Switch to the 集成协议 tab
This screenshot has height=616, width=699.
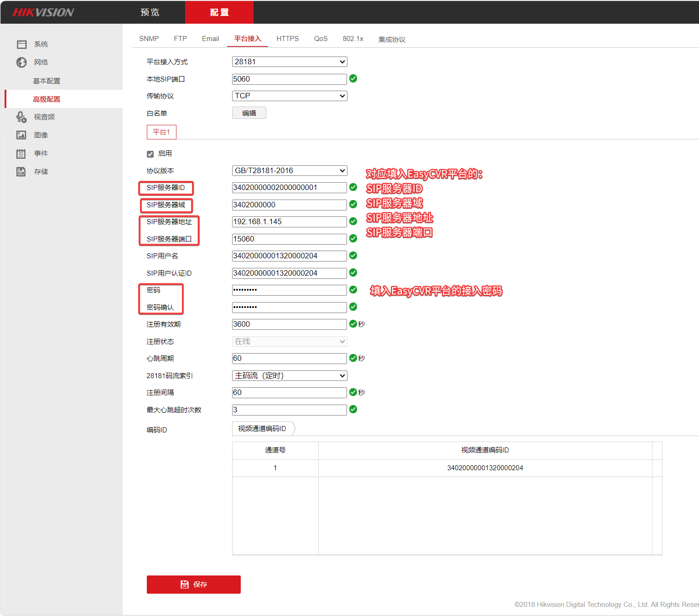coord(392,39)
